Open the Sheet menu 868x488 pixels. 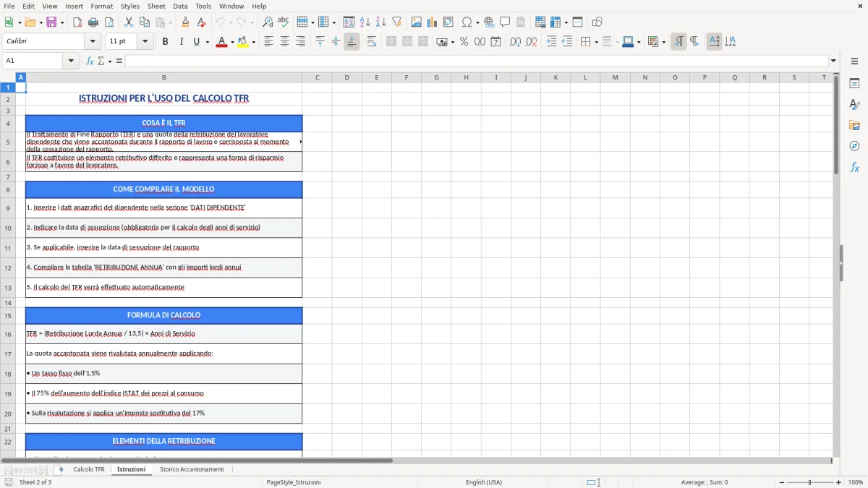156,6
